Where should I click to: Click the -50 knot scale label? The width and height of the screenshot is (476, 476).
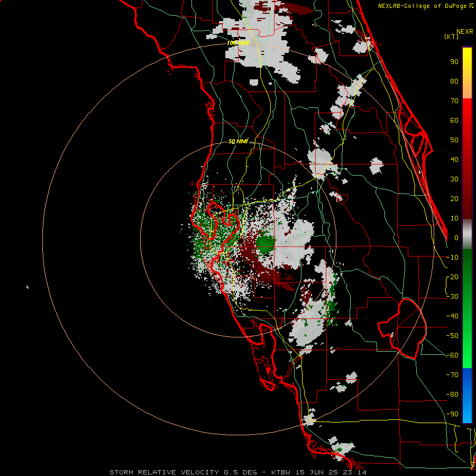[x=452, y=336]
